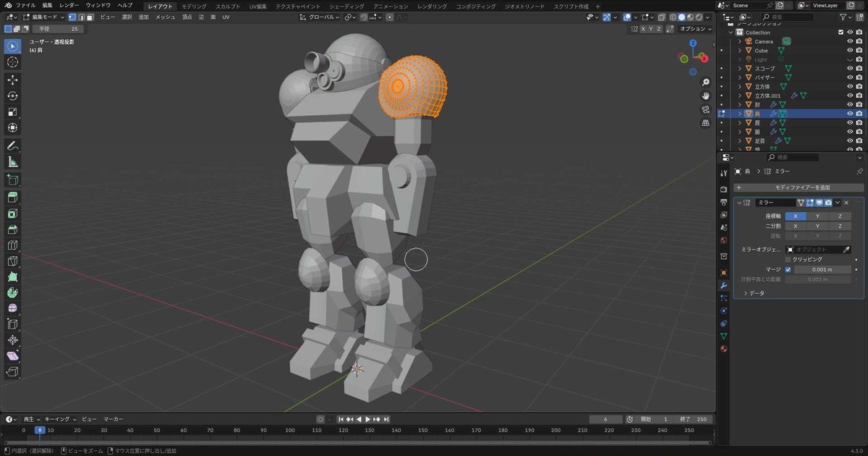Select the Inset Faces tool

[x=12, y=214]
